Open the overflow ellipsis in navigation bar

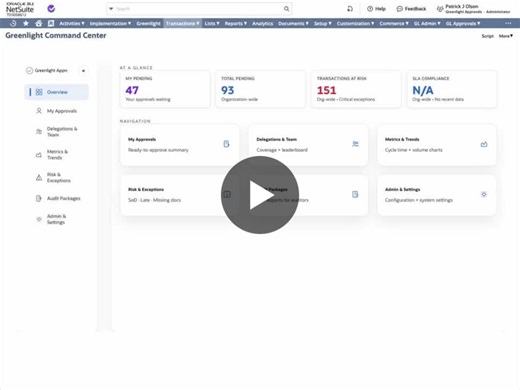pyautogui.click(x=508, y=23)
